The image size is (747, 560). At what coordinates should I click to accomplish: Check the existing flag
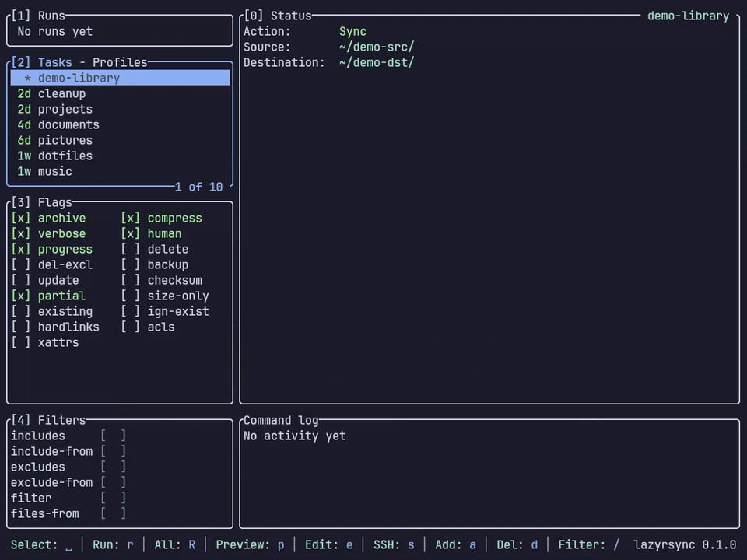21,311
